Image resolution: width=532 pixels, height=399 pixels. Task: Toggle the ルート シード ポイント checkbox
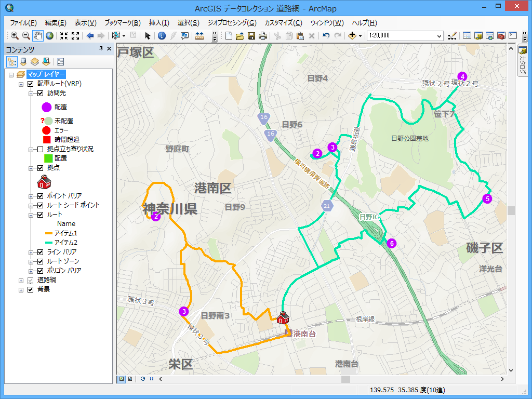tap(40, 206)
